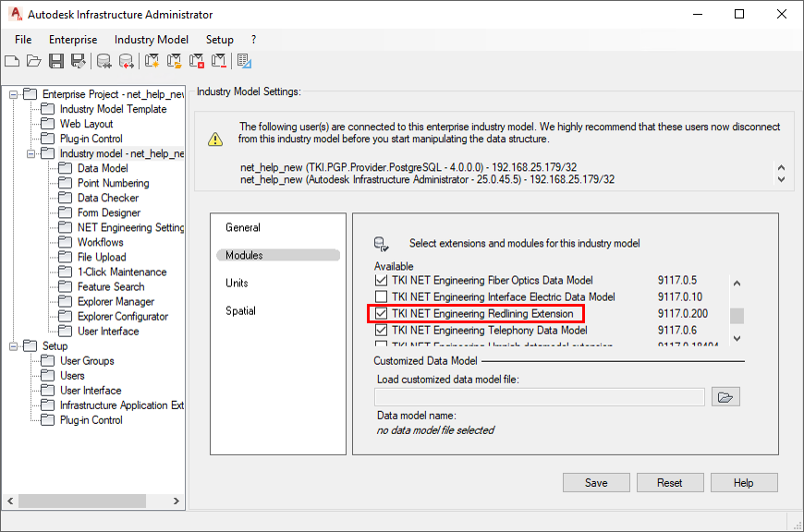This screenshot has height=532, width=804.
Task: Click the Help button
Action: pyautogui.click(x=744, y=483)
